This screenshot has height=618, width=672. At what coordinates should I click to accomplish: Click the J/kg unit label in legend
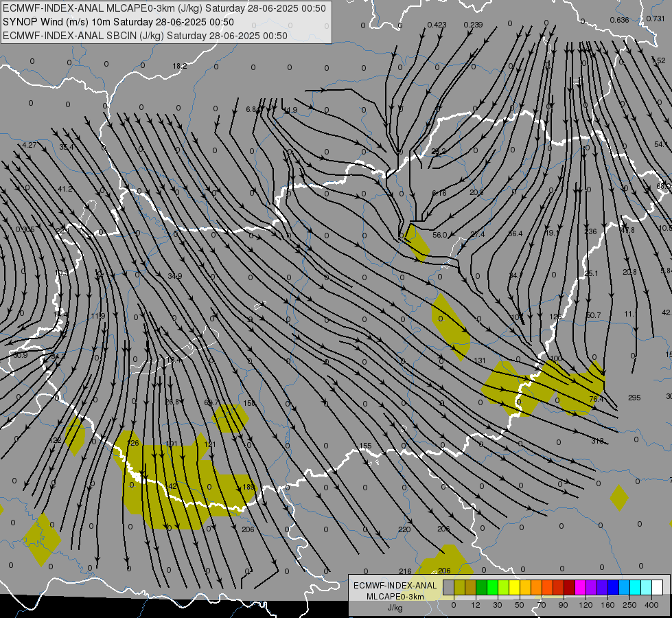[x=395, y=608]
